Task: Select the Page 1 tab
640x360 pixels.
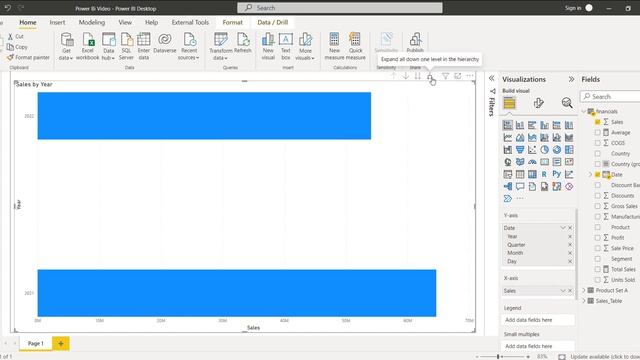Action: coord(36,344)
